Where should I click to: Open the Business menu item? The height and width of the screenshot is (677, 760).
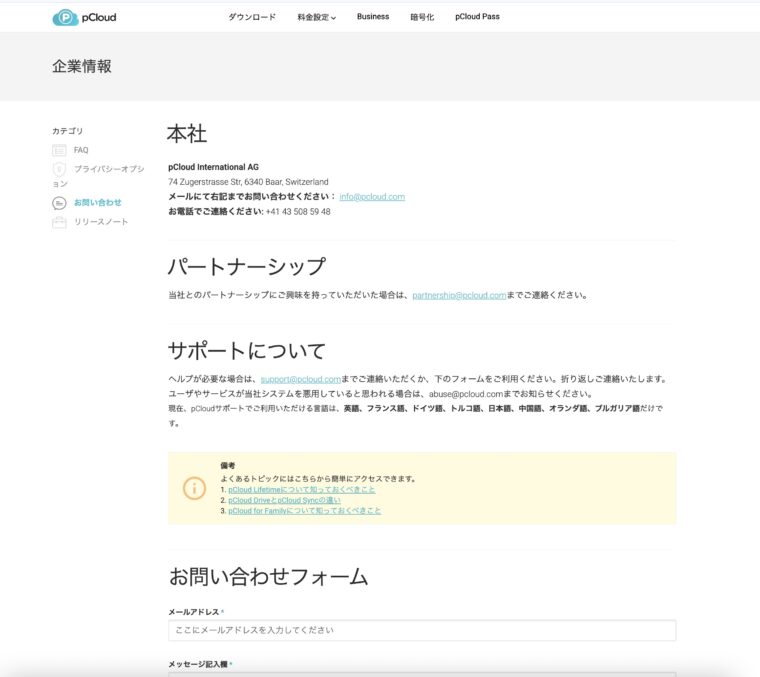(373, 17)
